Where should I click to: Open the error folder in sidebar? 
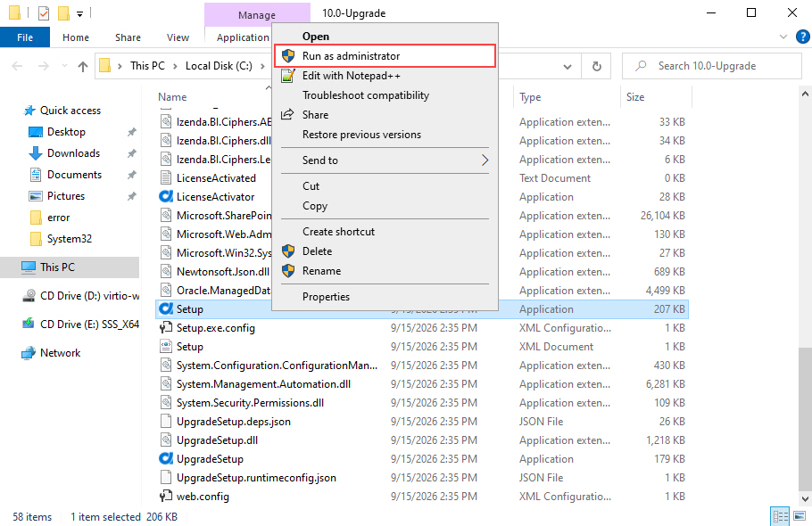pyautogui.click(x=59, y=218)
